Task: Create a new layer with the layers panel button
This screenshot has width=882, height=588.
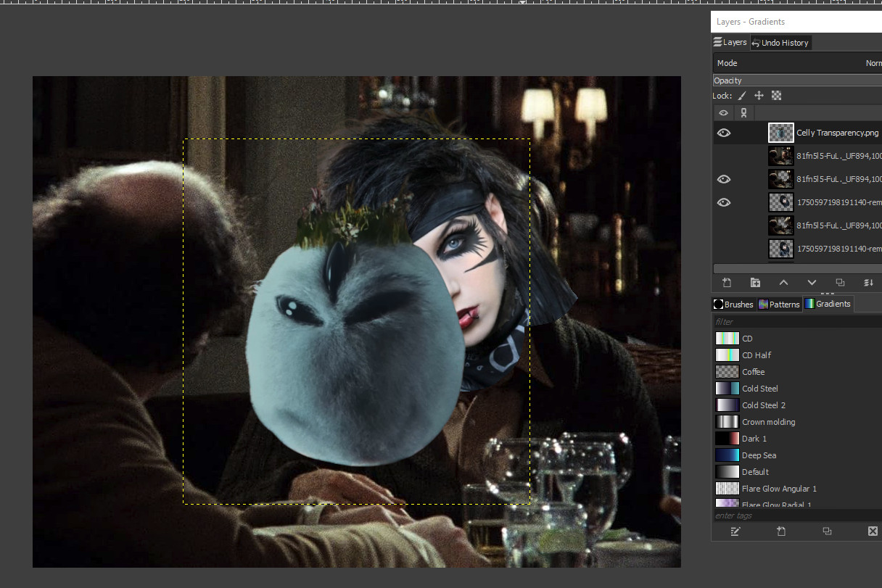Action: pos(727,282)
